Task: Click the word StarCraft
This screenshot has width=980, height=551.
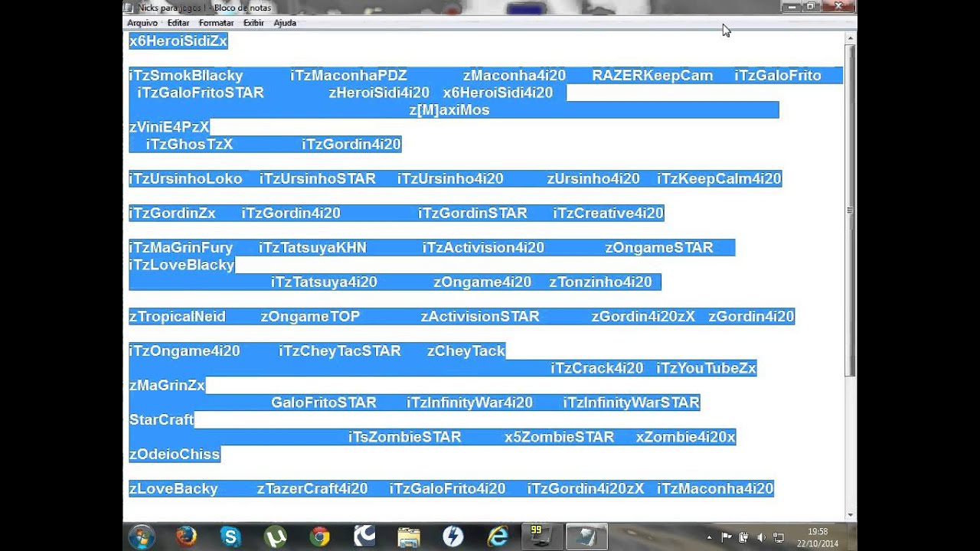Action: [x=162, y=420]
